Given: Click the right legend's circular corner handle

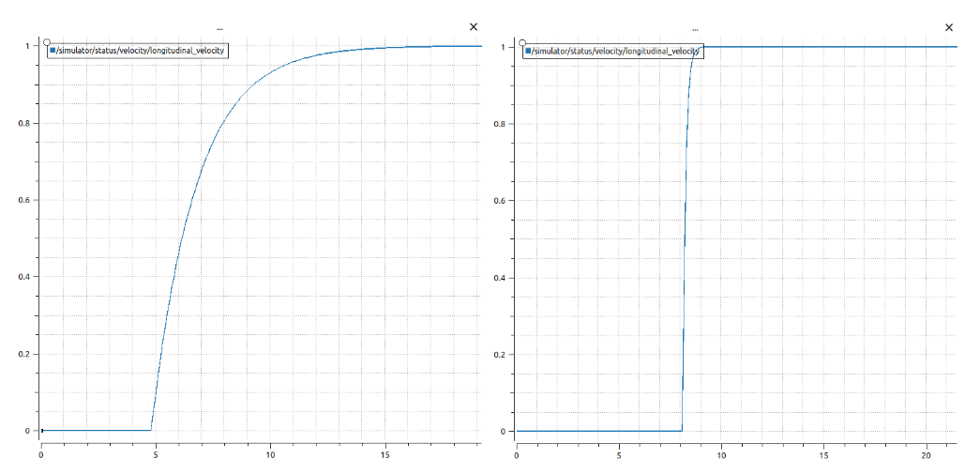Looking at the screenshot, I should tap(522, 42).
